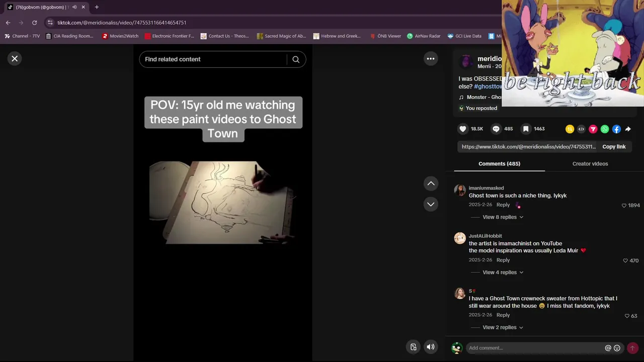Switch to the Comments (485) tab
This screenshot has width=644, height=362.
(x=499, y=164)
